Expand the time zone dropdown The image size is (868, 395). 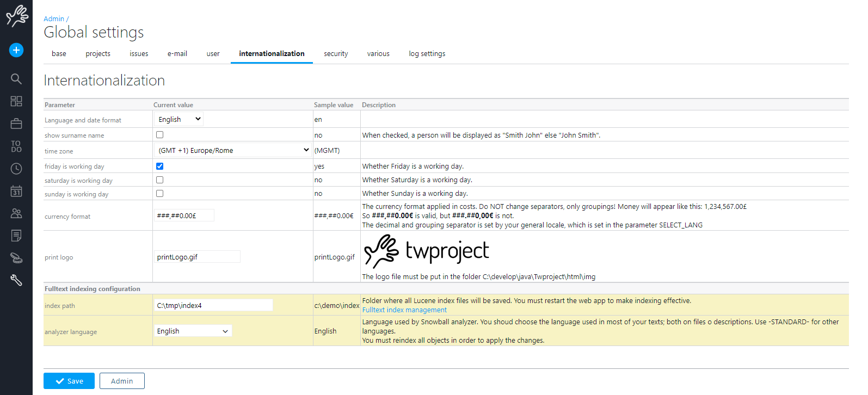point(232,150)
